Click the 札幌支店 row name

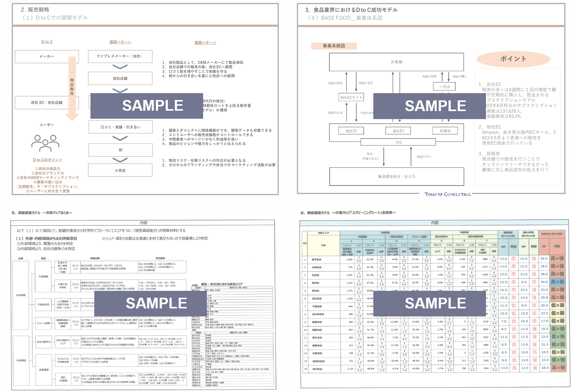pyautogui.click(x=316, y=267)
